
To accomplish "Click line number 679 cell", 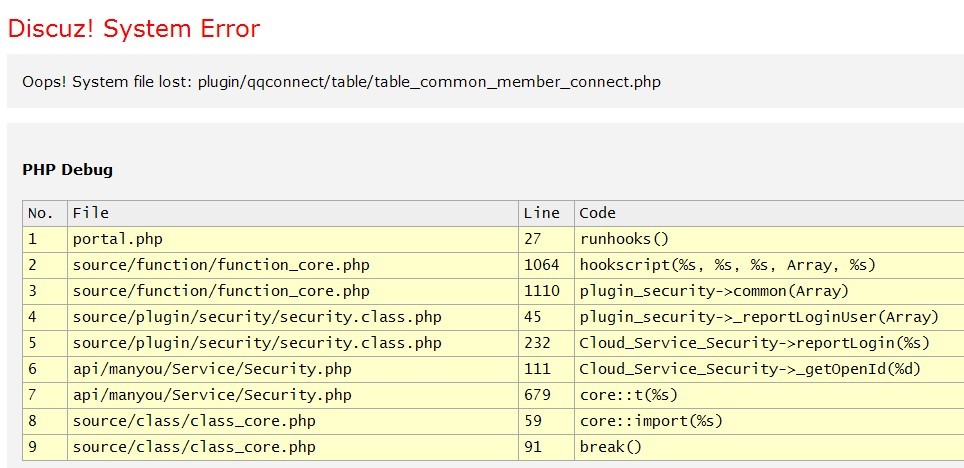I will point(546,395).
